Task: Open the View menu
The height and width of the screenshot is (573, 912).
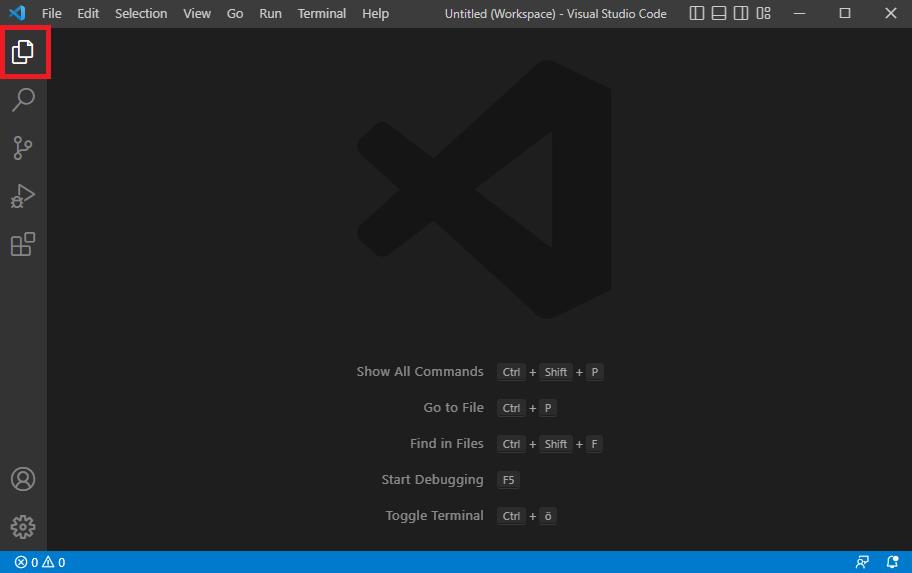Action: coord(197,13)
